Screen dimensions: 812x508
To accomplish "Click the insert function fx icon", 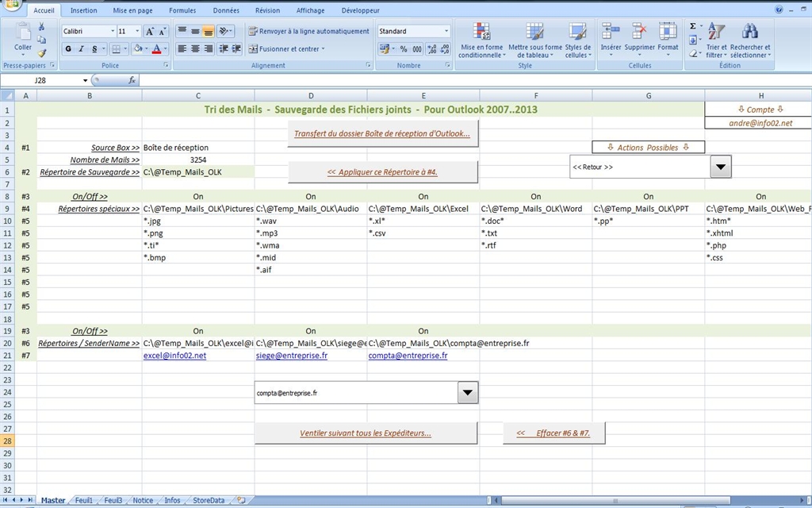I will click(132, 80).
